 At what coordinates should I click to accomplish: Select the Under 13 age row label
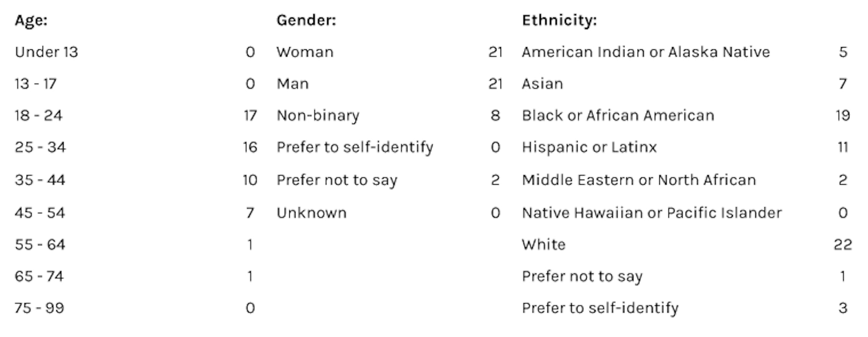[46, 52]
